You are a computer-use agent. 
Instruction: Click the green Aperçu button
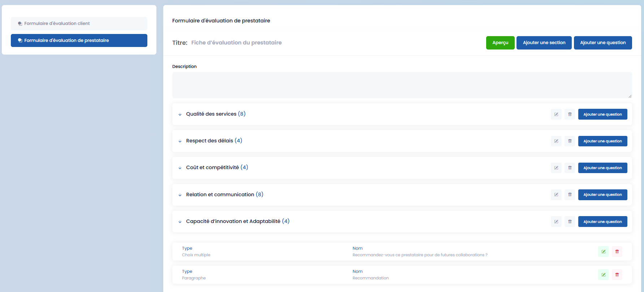500,43
